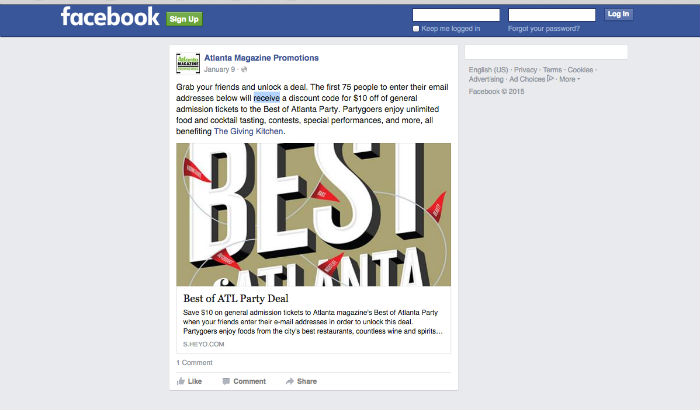This screenshot has height=411, width=700.
Task: Click the Best of Atlanta image
Action: [x=313, y=215]
